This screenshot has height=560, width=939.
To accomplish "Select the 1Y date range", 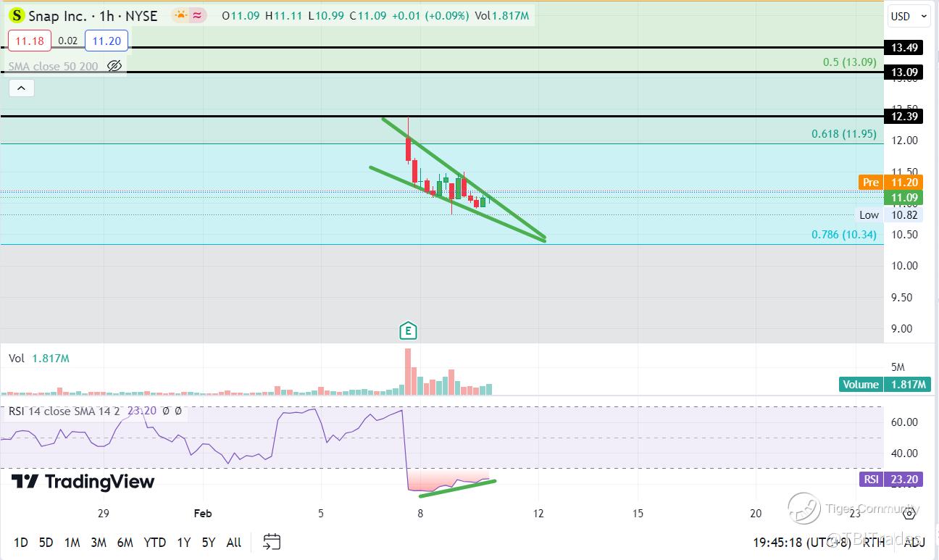I will coord(185,542).
